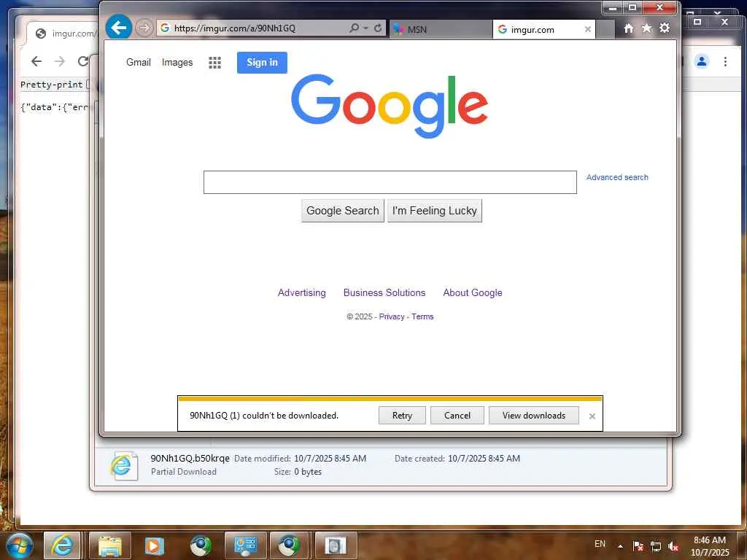Open Google apps grid icon
Screen dimensions: 747x560
click(215, 63)
